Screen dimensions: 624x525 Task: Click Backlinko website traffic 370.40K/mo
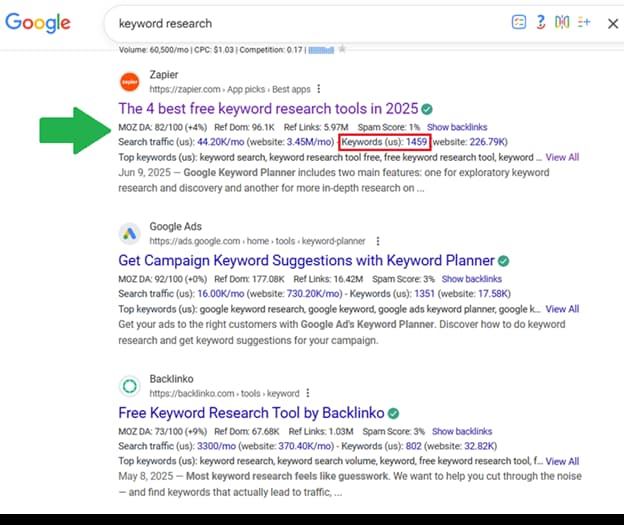(305, 446)
